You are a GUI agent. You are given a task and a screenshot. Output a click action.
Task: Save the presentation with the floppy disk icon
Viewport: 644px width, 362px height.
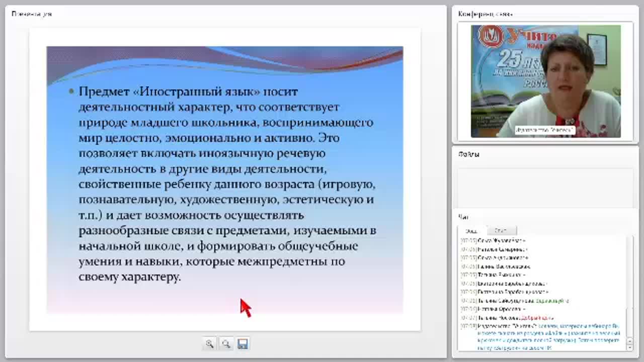243,344
